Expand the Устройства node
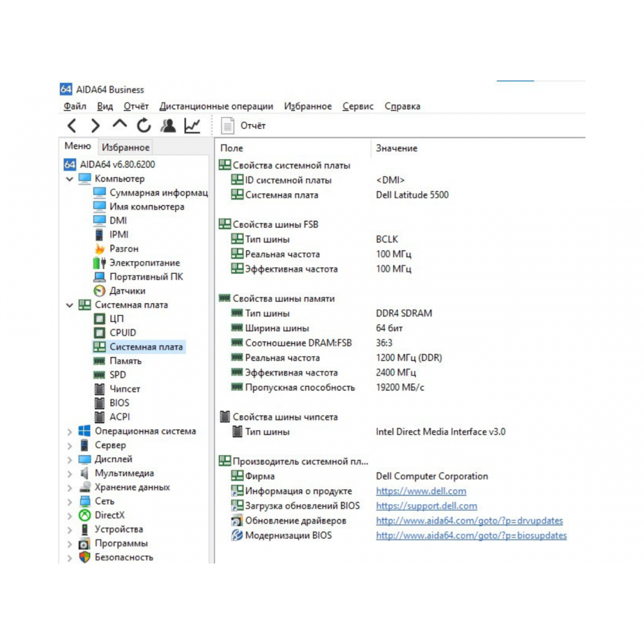This screenshot has height=644, width=644. (x=70, y=529)
